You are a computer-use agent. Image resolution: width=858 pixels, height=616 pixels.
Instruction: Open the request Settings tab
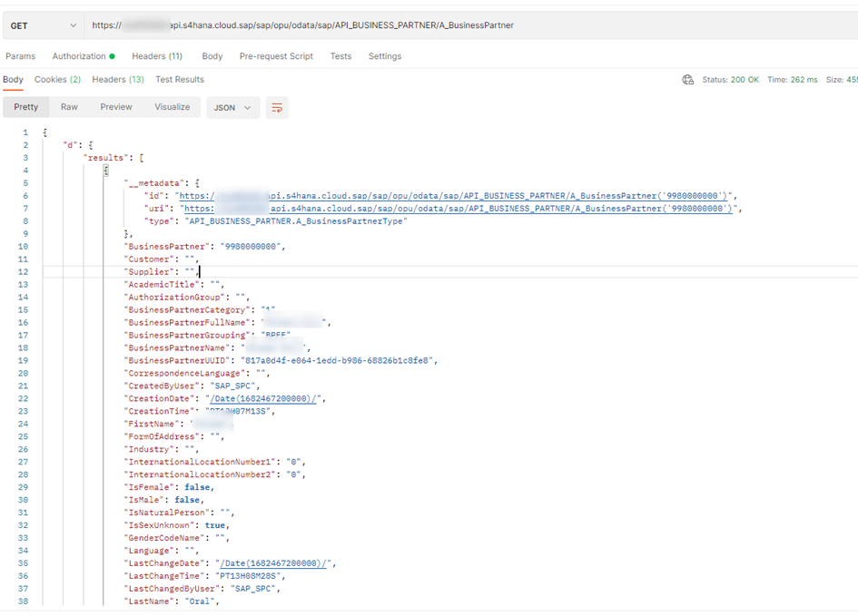point(385,56)
